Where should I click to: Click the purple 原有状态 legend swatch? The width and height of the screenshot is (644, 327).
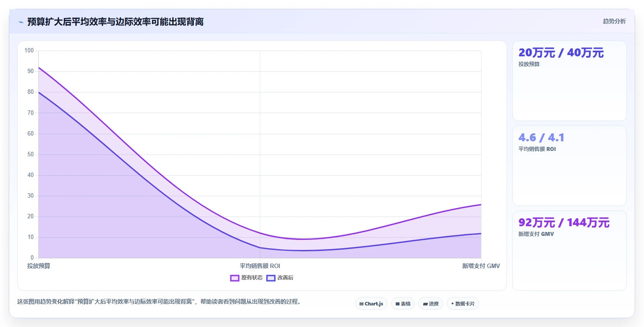[x=235, y=278]
